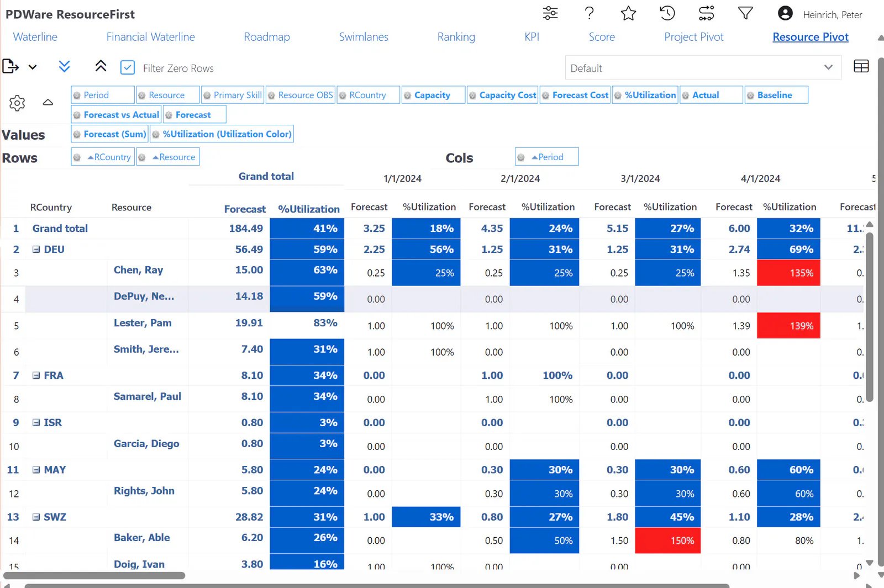The width and height of the screenshot is (884, 588).
Task: Collapse the DEU country group
Action: [36, 250]
